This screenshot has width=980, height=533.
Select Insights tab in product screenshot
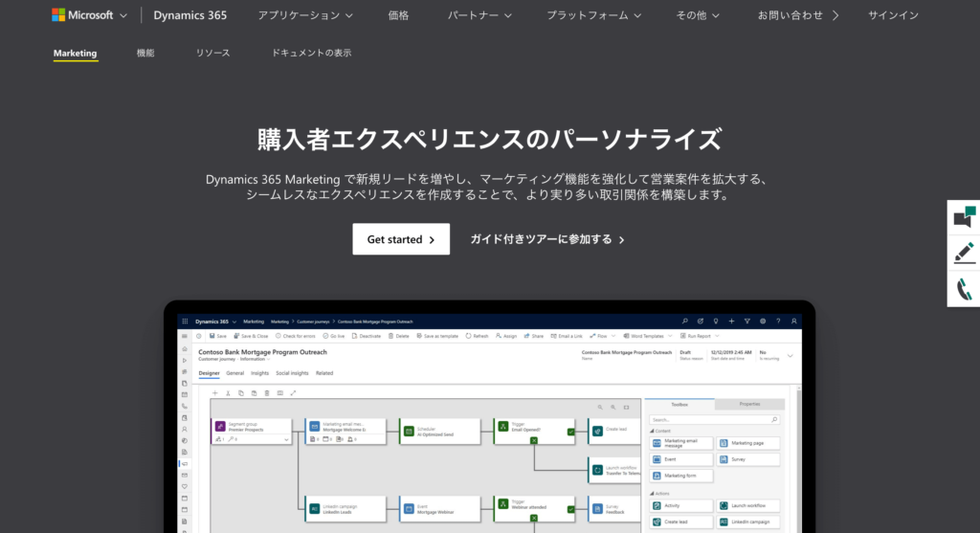pyautogui.click(x=259, y=373)
